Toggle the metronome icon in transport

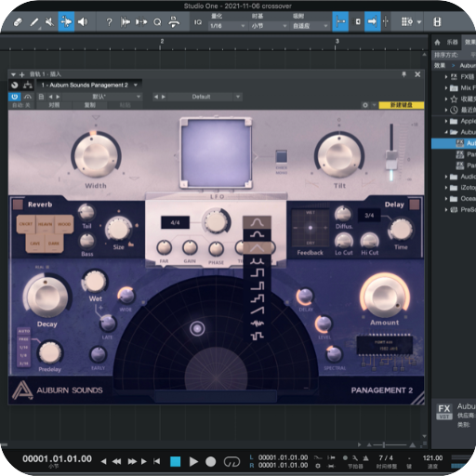click(365, 457)
